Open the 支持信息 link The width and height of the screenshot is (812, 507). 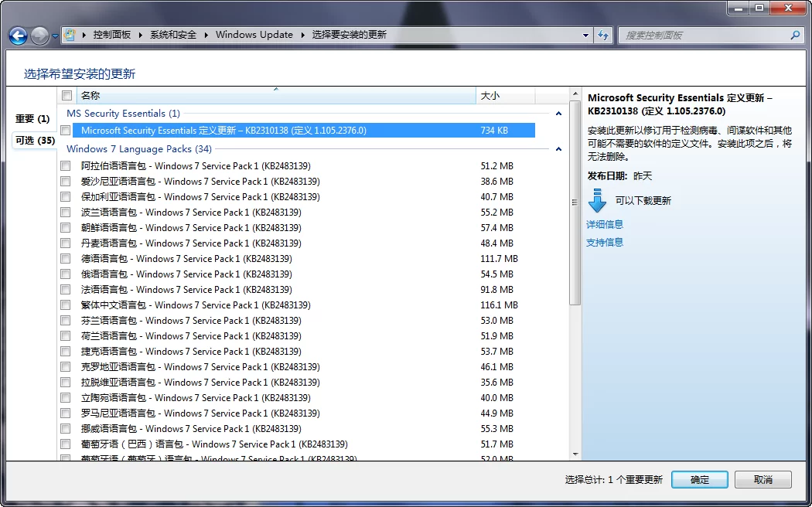604,242
